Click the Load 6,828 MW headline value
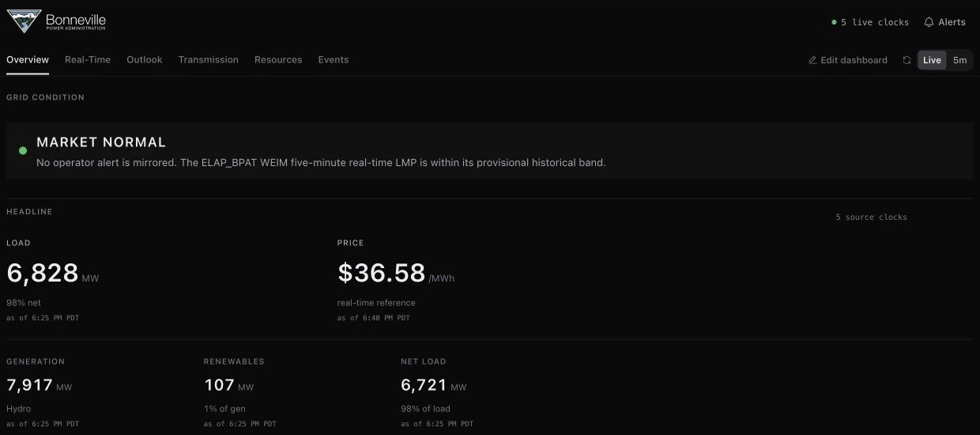980x435 pixels. (x=53, y=274)
